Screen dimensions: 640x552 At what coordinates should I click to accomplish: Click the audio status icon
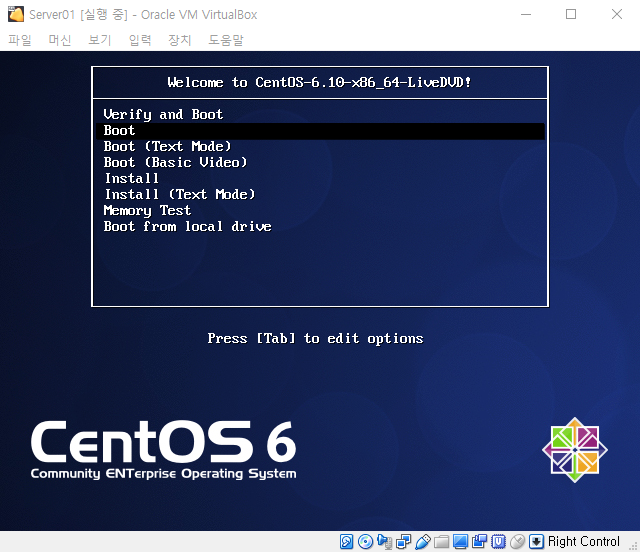click(x=384, y=542)
